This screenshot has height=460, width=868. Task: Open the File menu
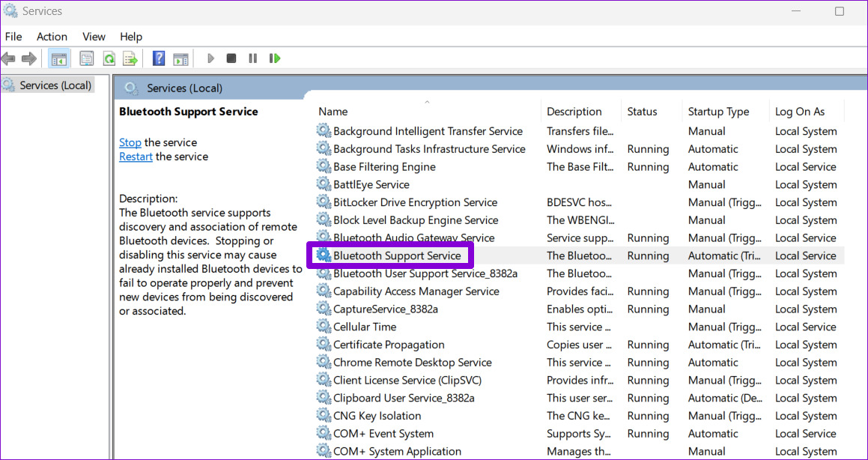pos(13,36)
